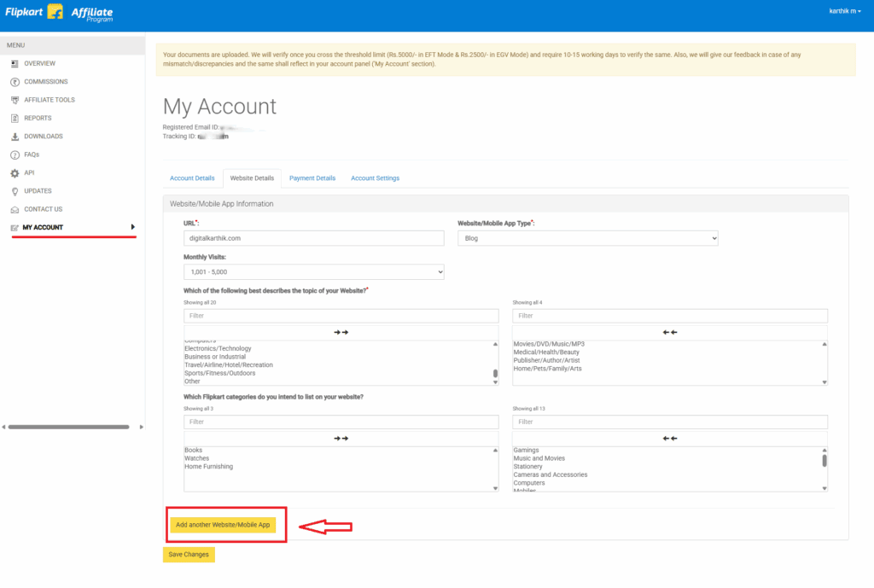
Task: Open the Updates menu item
Action: coord(38,191)
